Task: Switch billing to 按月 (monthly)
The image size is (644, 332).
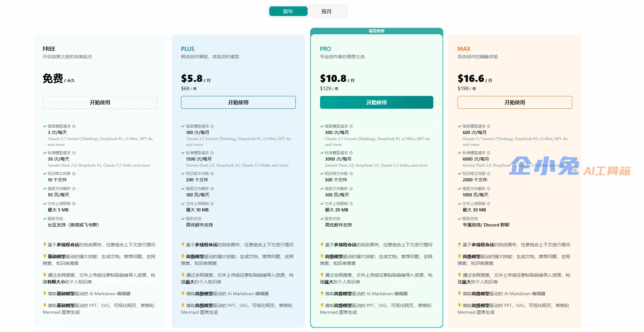Action: tap(326, 11)
